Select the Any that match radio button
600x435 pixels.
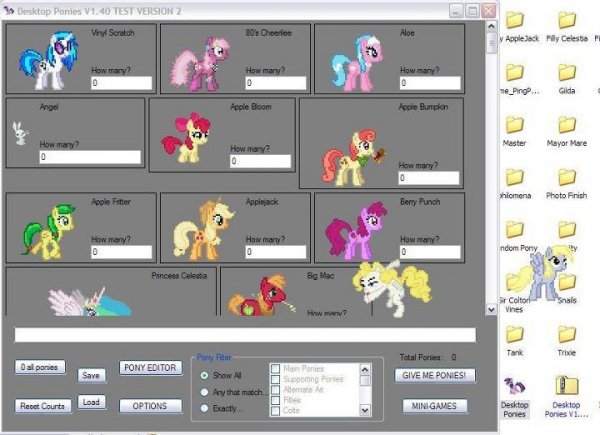(x=204, y=392)
